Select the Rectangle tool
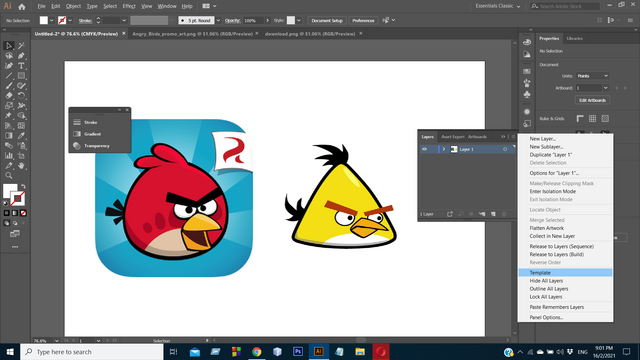640x360 pixels. tap(21, 76)
